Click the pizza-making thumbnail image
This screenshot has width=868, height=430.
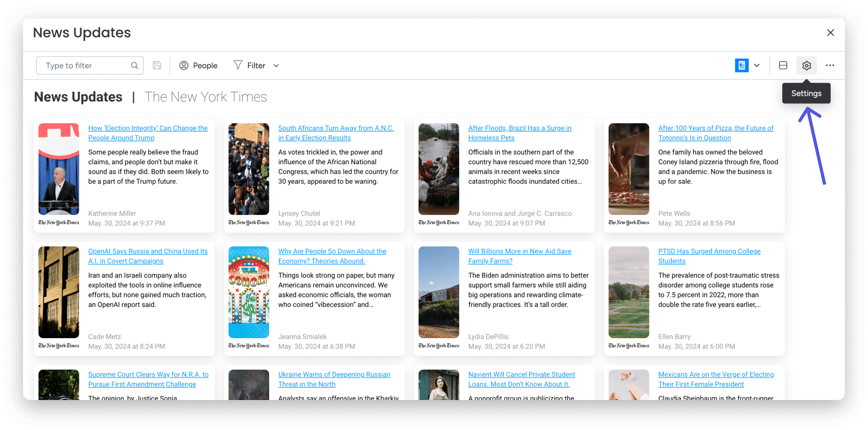tap(629, 169)
